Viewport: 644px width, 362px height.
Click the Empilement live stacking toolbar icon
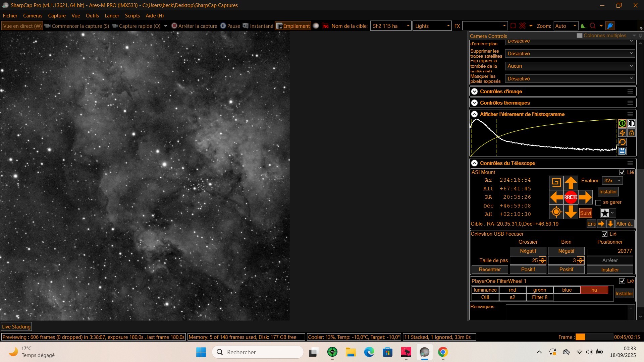[x=293, y=26]
